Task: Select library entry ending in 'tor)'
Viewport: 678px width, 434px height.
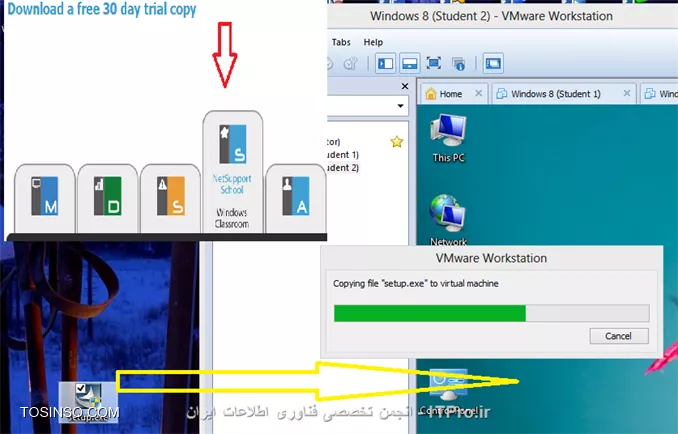Action: click(x=334, y=142)
